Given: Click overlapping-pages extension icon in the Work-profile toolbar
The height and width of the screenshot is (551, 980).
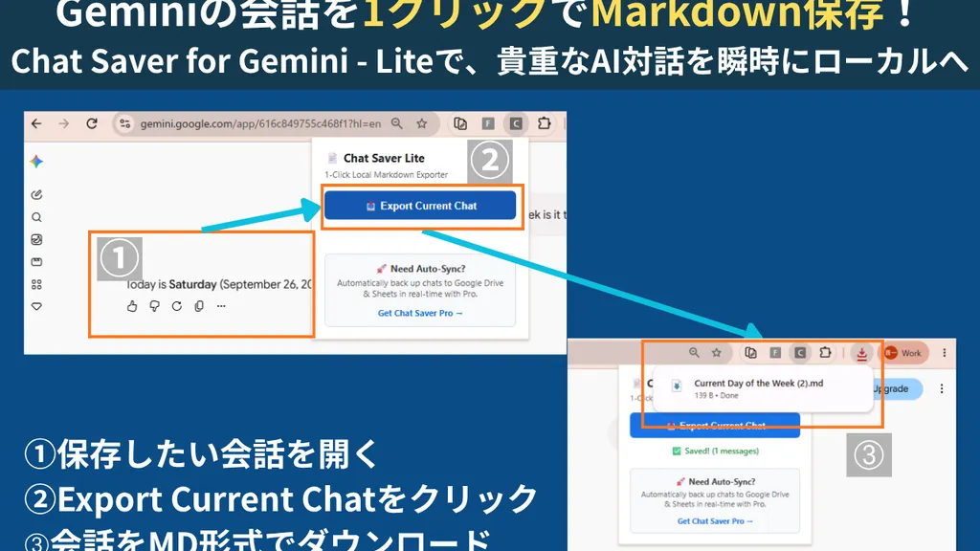Looking at the screenshot, I should click(750, 353).
